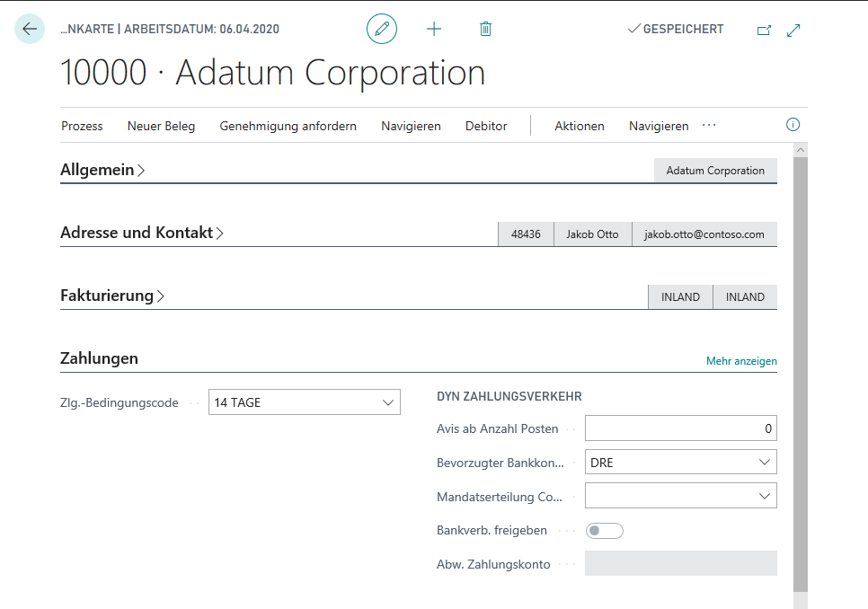Click Genehmigung anfordern menu item
The image size is (868, 609).
(x=288, y=126)
